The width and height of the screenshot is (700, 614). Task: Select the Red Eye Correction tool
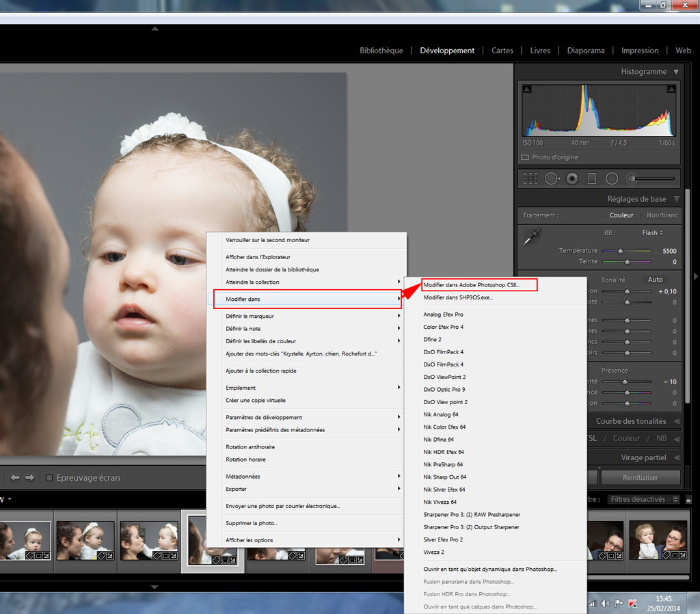click(572, 178)
